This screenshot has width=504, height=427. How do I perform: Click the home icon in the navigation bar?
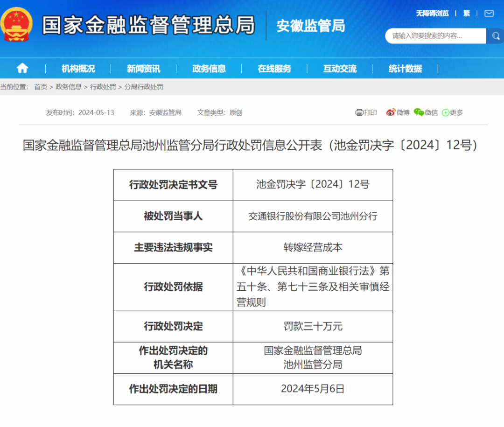21,69
